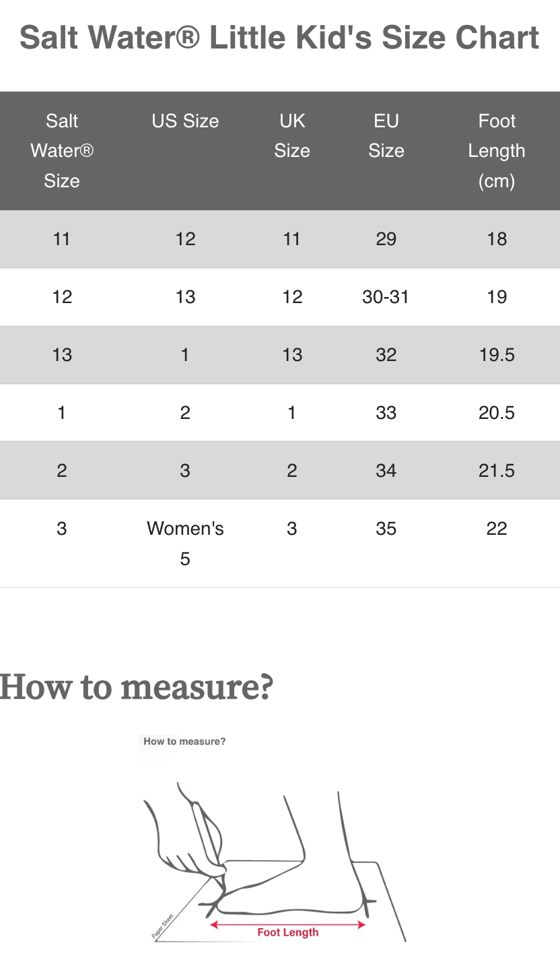The image size is (560, 978).
Task: Click the small How to measure? image caption
Action: (x=184, y=742)
